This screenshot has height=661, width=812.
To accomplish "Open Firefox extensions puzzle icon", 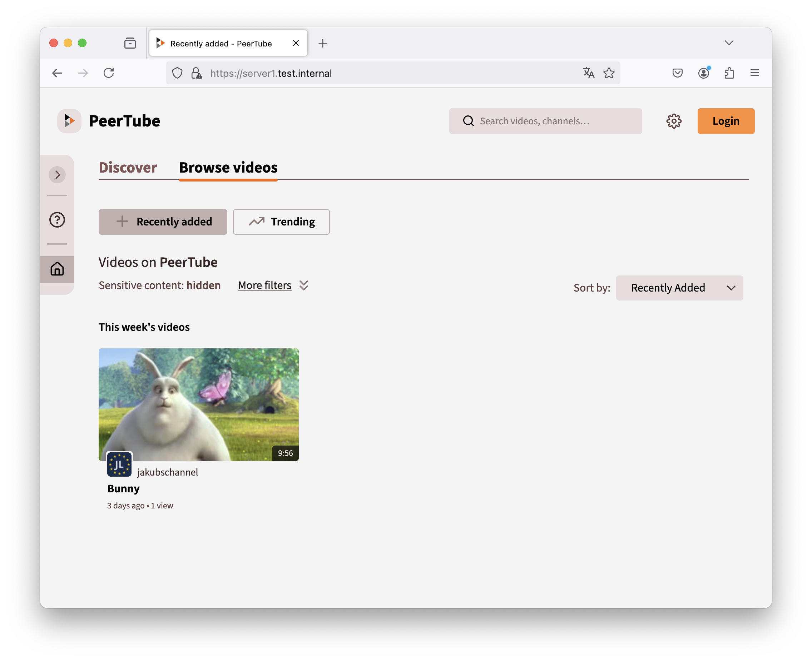I will [x=729, y=73].
